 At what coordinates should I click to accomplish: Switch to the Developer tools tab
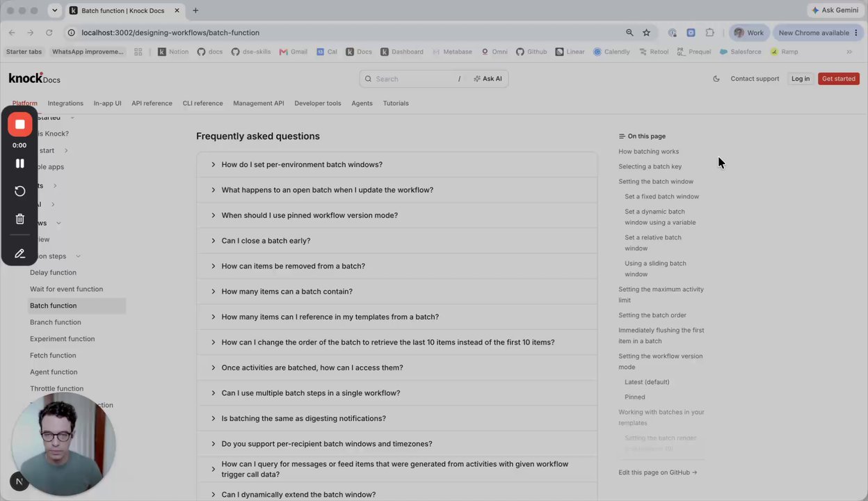tap(318, 103)
